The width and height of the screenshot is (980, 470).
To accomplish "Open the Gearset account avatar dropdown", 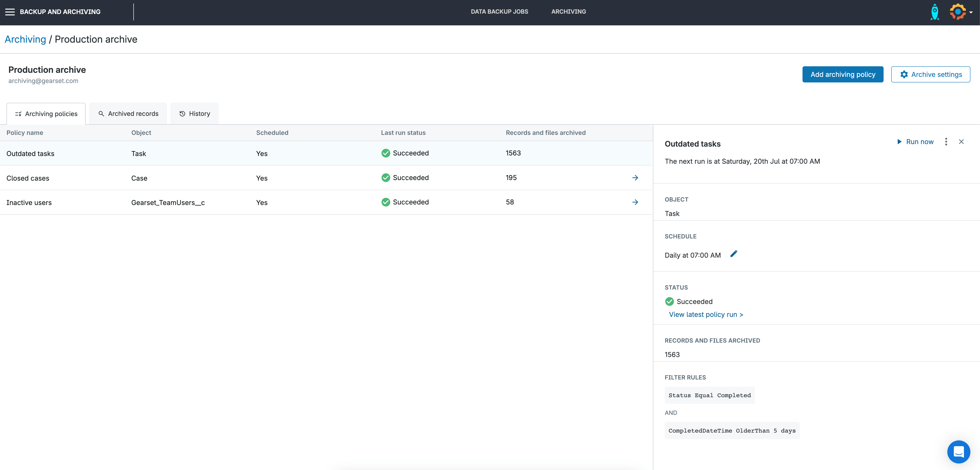I will [x=960, y=12].
